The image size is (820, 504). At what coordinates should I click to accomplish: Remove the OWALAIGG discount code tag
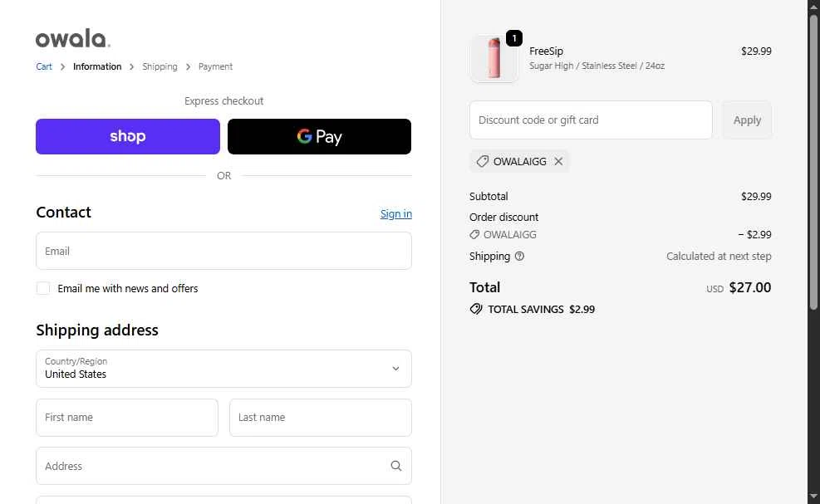(558, 162)
